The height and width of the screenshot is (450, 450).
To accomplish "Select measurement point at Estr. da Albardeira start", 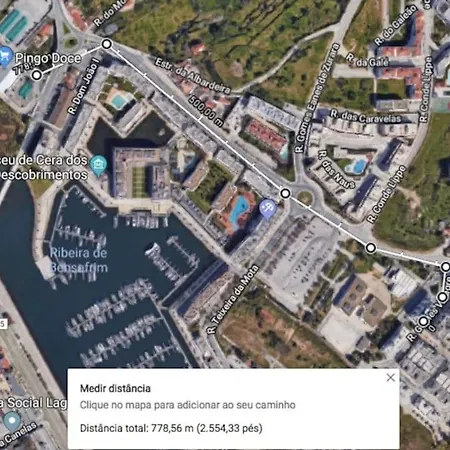I will tap(107, 44).
